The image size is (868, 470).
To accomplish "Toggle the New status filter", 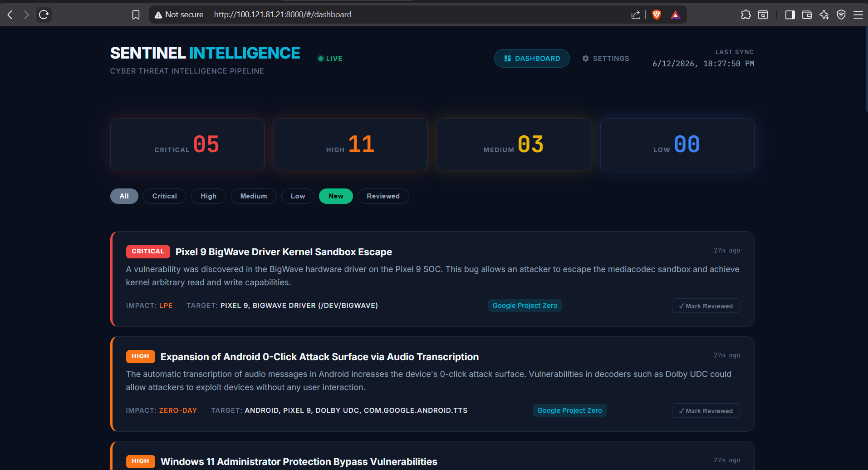I will tap(336, 196).
